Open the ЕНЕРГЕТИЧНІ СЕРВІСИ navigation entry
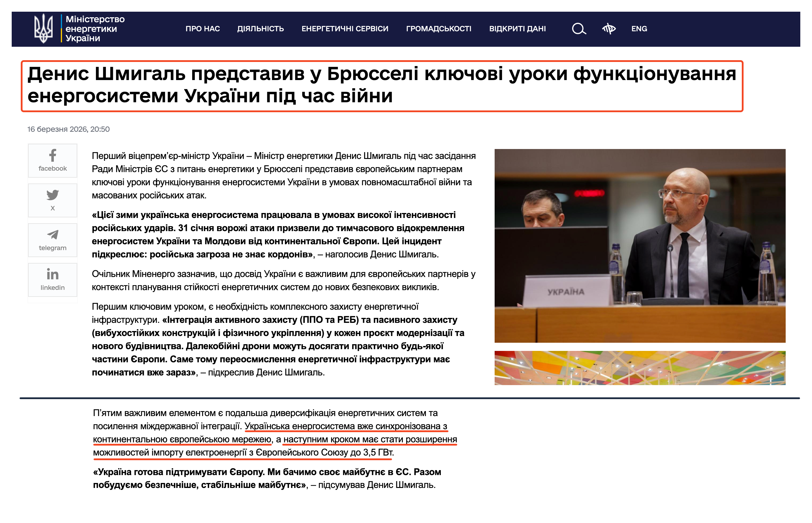The height and width of the screenshot is (523, 812). click(x=345, y=29)
